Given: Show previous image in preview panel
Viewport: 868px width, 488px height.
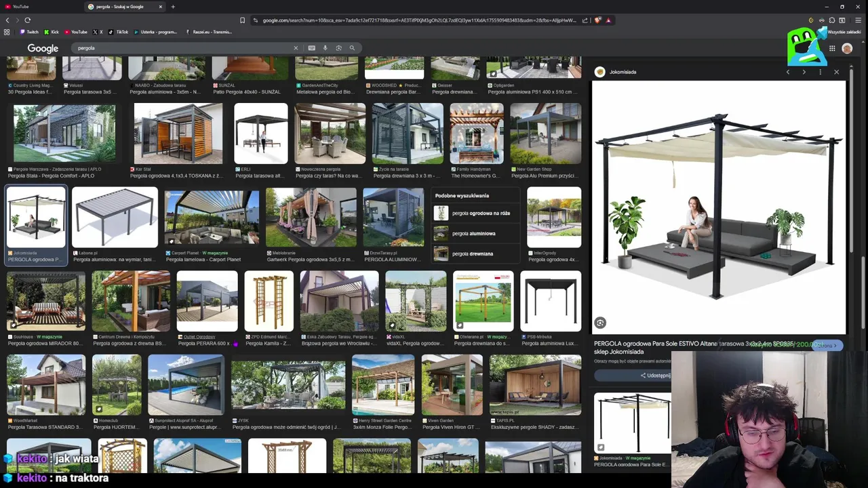Looking at the screenshot, I should click(788, 72).
